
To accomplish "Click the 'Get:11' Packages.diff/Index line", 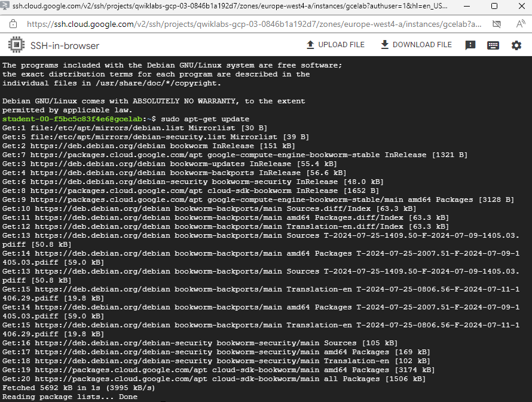I will point(225,217).
